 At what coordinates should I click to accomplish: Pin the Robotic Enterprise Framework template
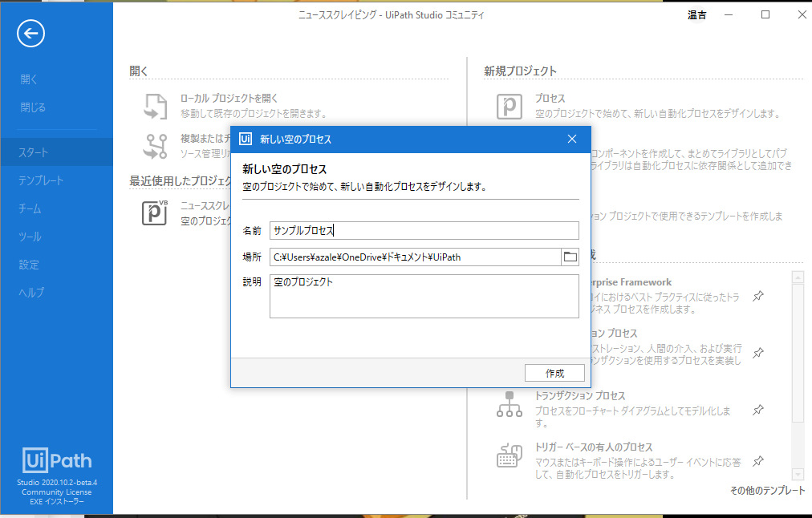tap(757, 295)
